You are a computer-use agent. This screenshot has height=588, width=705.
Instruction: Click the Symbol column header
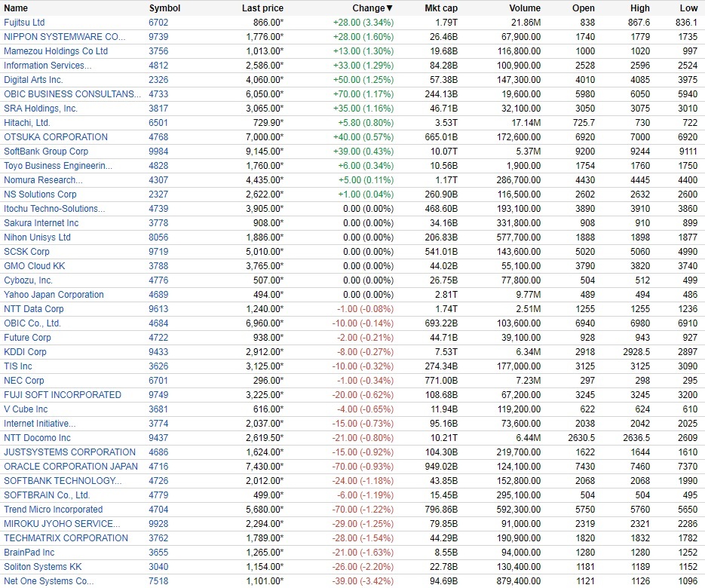164,8
